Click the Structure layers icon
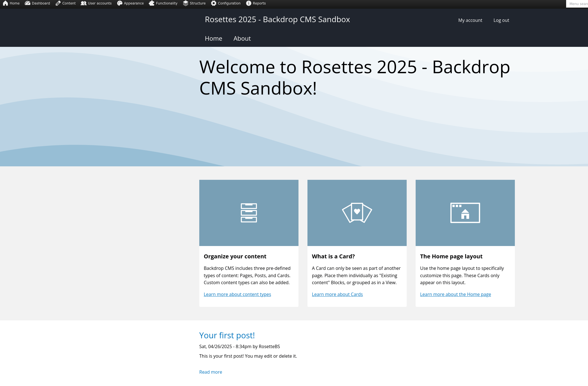588x386 pixels. coord(186,3)
